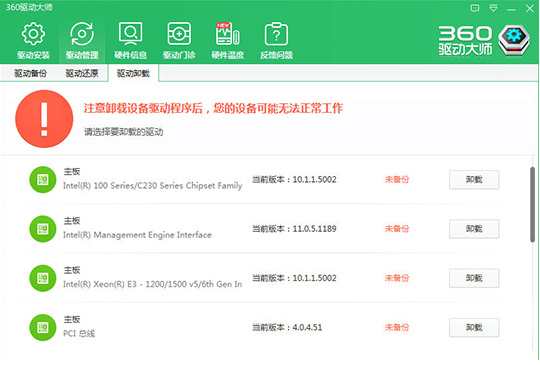Viewport: 540px width, 365px height.
Task: Open 硬件信息 monitor icon
Action: point(130,34)
